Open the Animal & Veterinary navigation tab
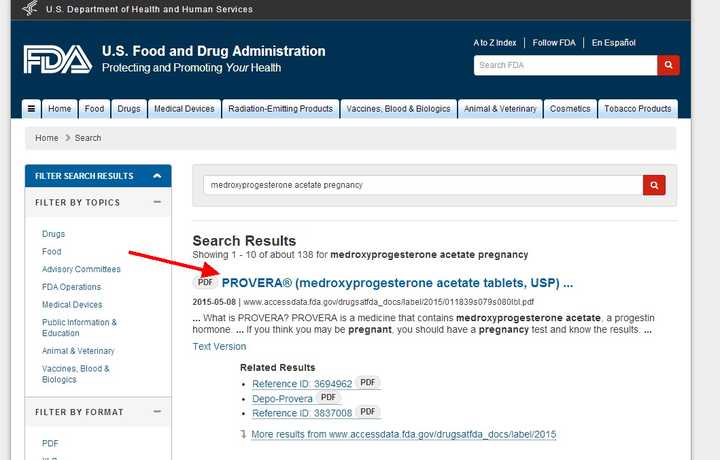This screenshot has height=460, width=720. tap(500, 109)
